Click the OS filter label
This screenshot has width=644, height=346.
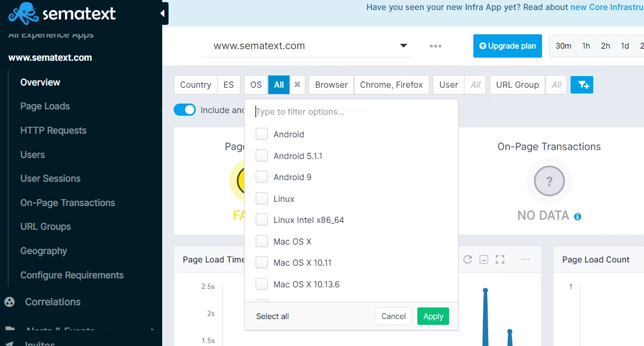[x=256, y=85]
